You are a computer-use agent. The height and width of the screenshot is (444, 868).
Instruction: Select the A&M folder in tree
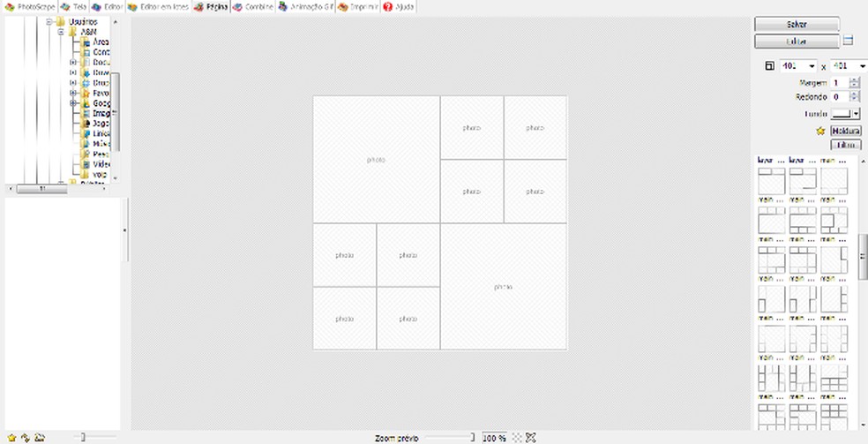coord(88,32)
